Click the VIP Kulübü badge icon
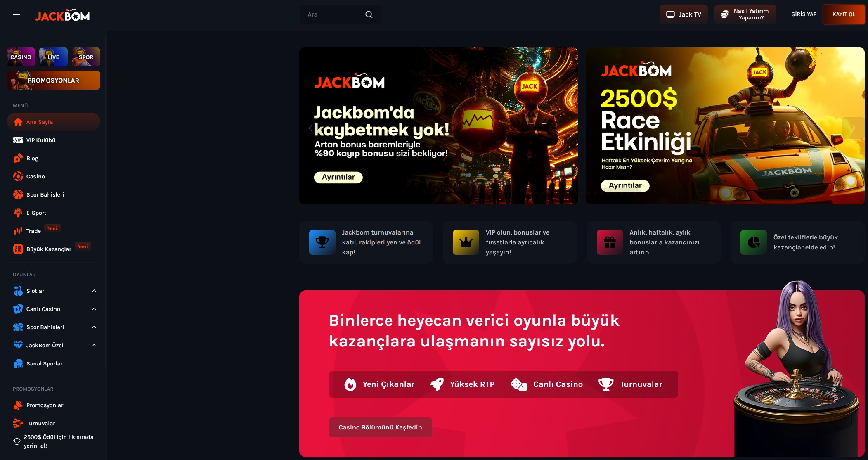Viewport: 868px width, 460px height. 18,140
